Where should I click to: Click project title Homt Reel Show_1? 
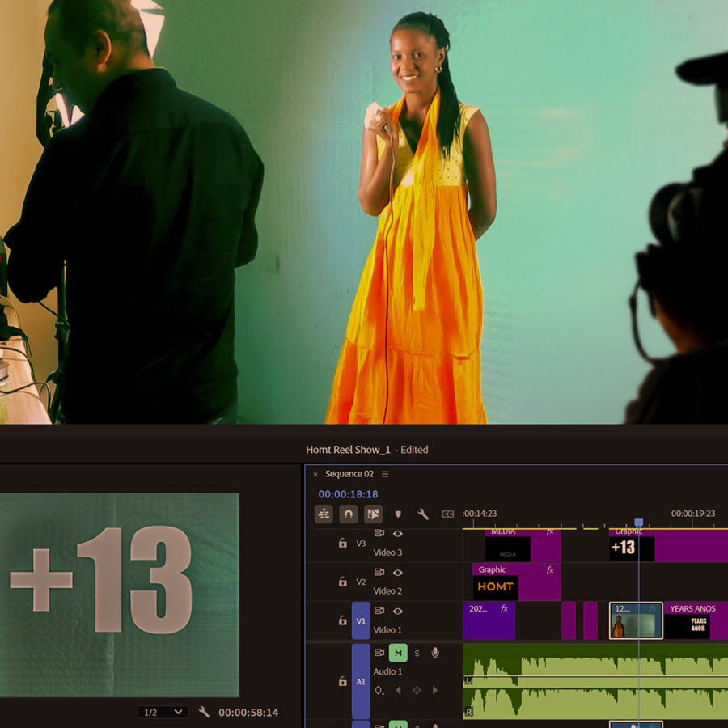click(x=348, y=450)
